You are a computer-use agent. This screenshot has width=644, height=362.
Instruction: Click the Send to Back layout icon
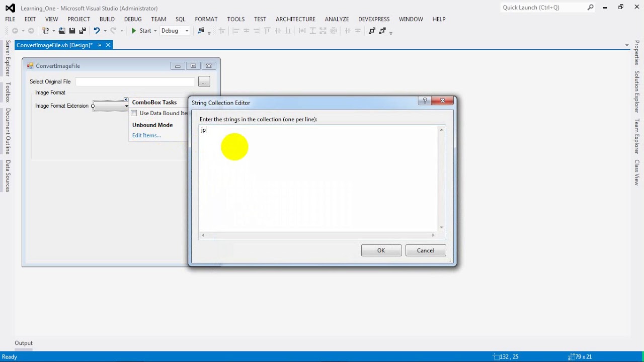(x=382, y=31)
